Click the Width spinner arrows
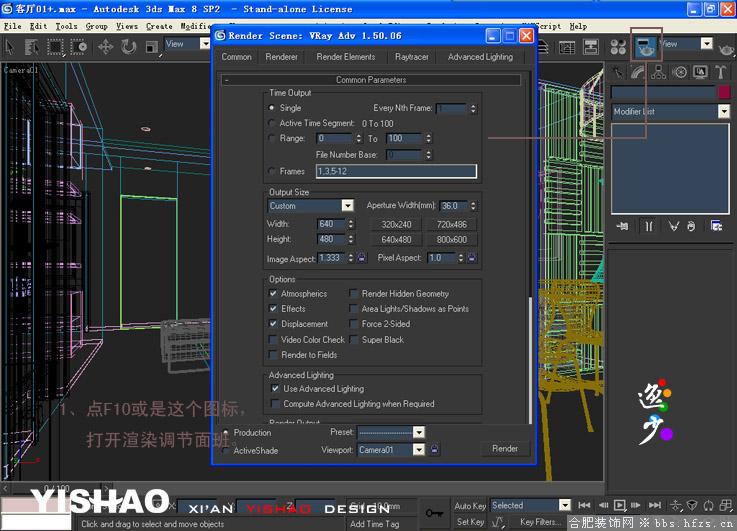737x531 pixels. pos(351,224)
